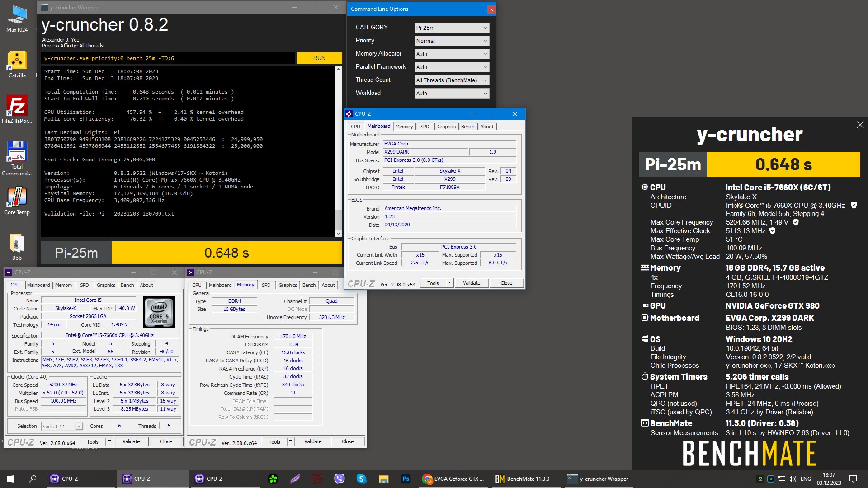Viewport: 868px width, 488px height.
Task: Launch FileZilla Portable from the desktop
Action: (17, 109)
